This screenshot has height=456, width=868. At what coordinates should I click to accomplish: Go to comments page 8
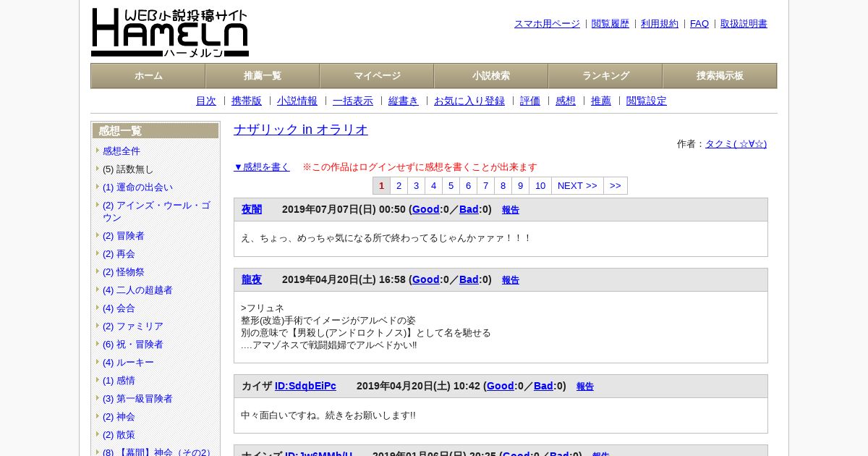tap(503, 186)
